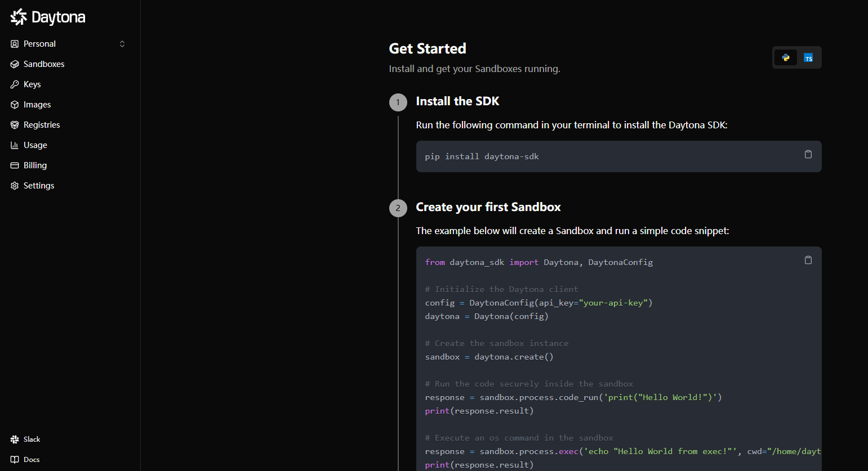Open the Sandboxes page
868x471 pixels.
(x=44, y=64)
